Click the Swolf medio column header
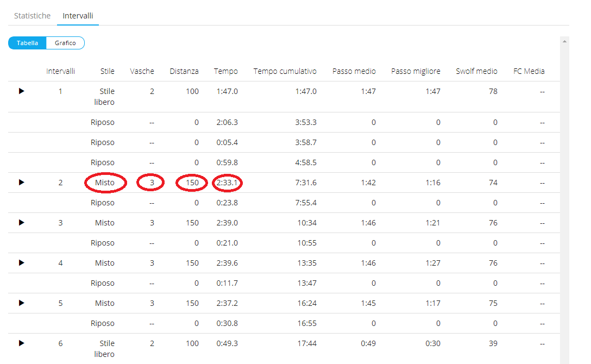The image size is (591, 364). (476, 71)
